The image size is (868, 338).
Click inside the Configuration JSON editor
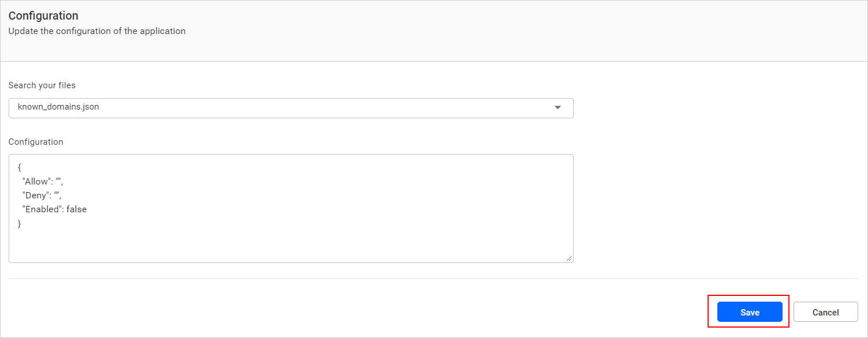[289, 242]
